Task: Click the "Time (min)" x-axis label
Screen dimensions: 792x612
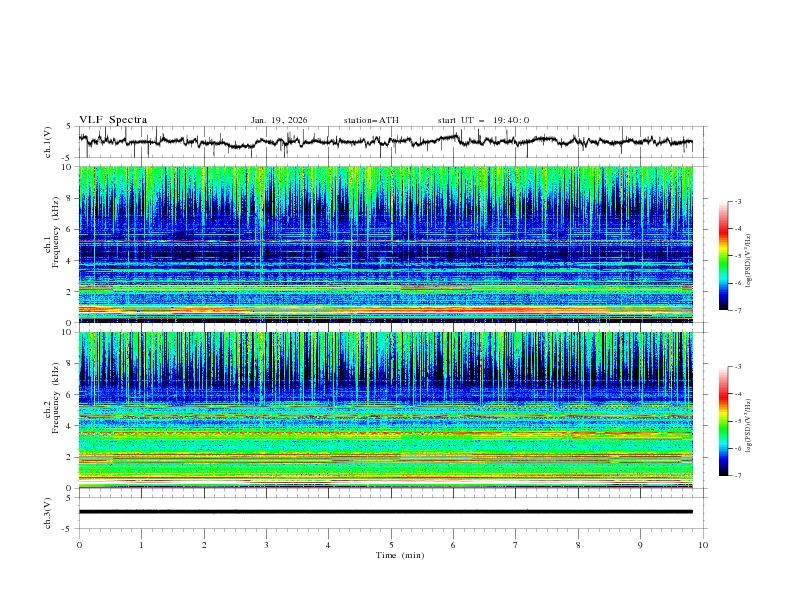Action: pyautogui.click(x=400, y=555)
